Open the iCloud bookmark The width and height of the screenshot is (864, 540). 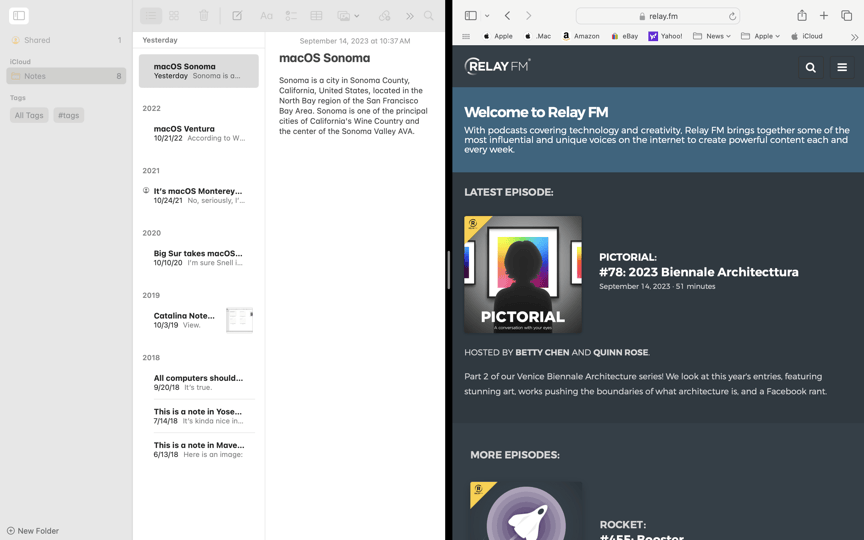coord(806,36)
